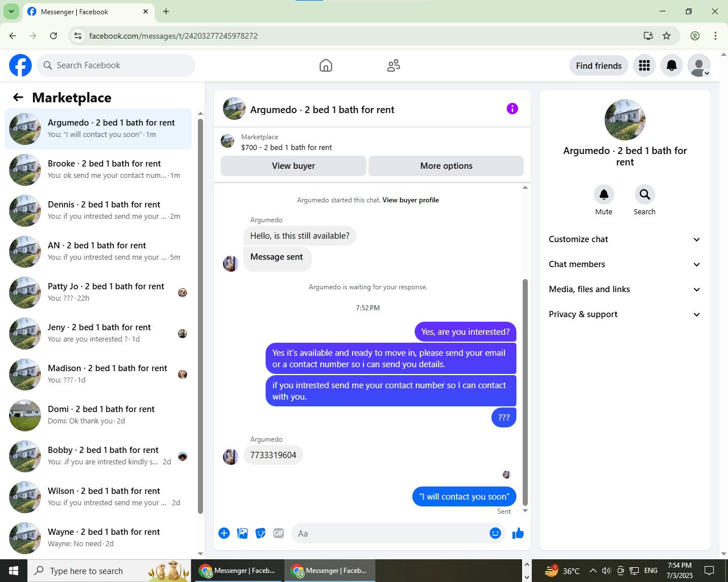
Task: Expand the Chat members section
Action: point(624,264)
